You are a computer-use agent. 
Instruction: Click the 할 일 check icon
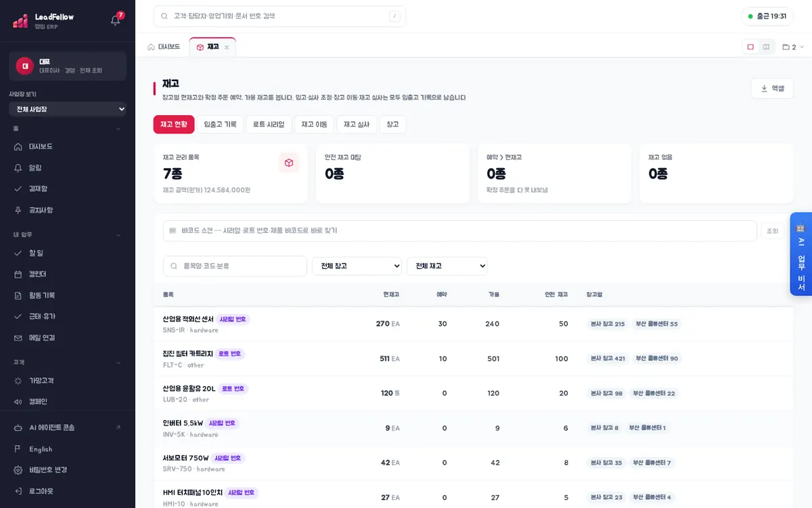(18, 253)
